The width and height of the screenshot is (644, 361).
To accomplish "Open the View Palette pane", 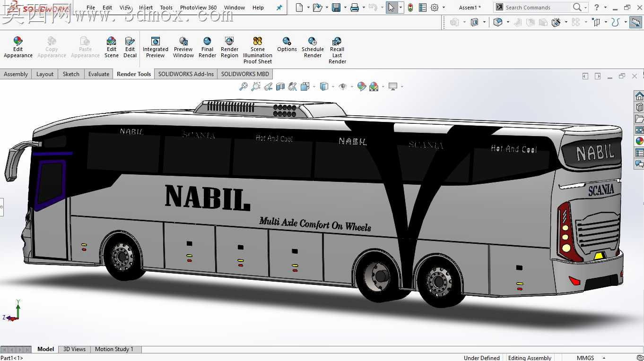I will 639,130.
